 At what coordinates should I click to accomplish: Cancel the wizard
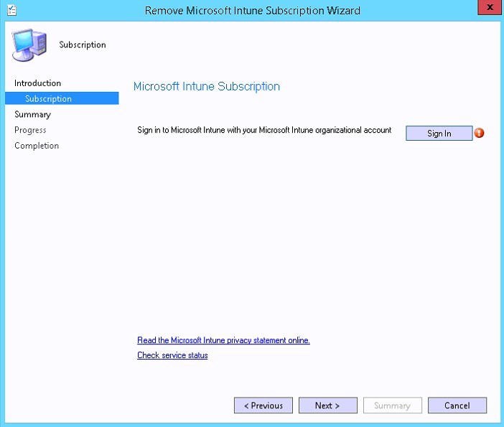457,405
